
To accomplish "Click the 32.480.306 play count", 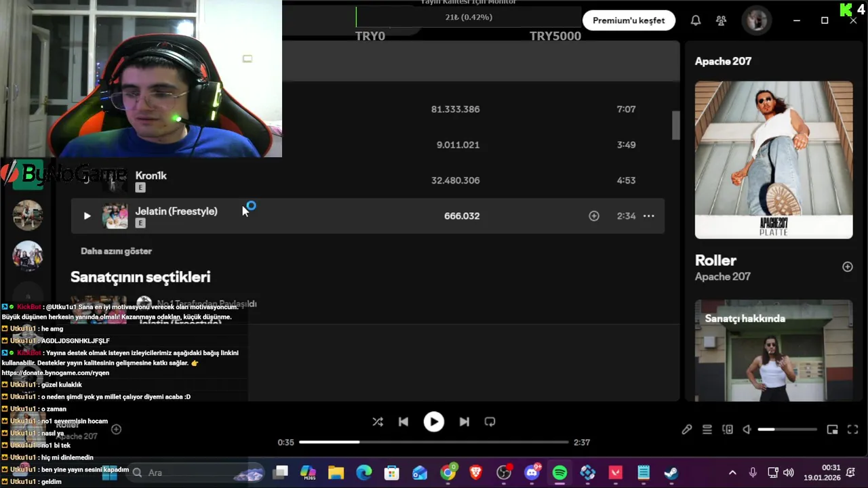I will click(x=455, y=180).
